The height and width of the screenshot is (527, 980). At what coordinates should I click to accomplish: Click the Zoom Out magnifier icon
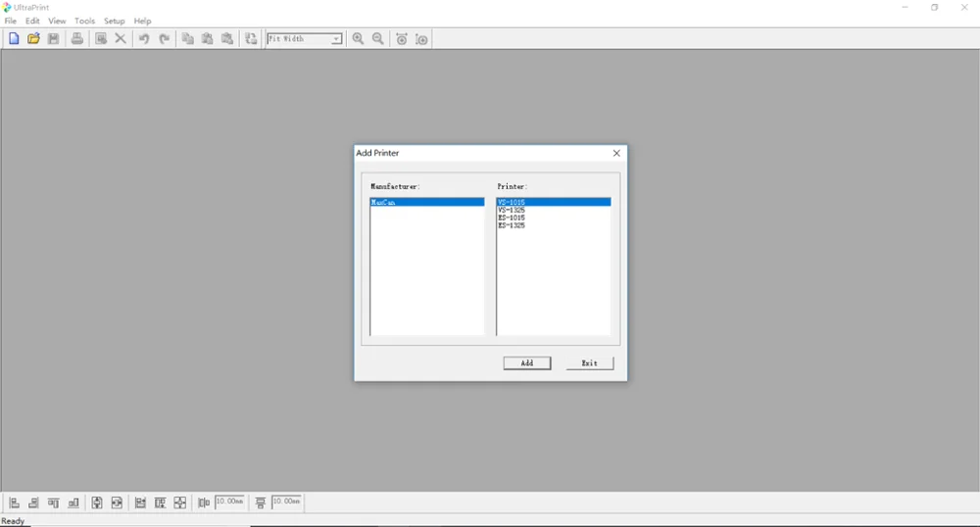coord(378,39)
